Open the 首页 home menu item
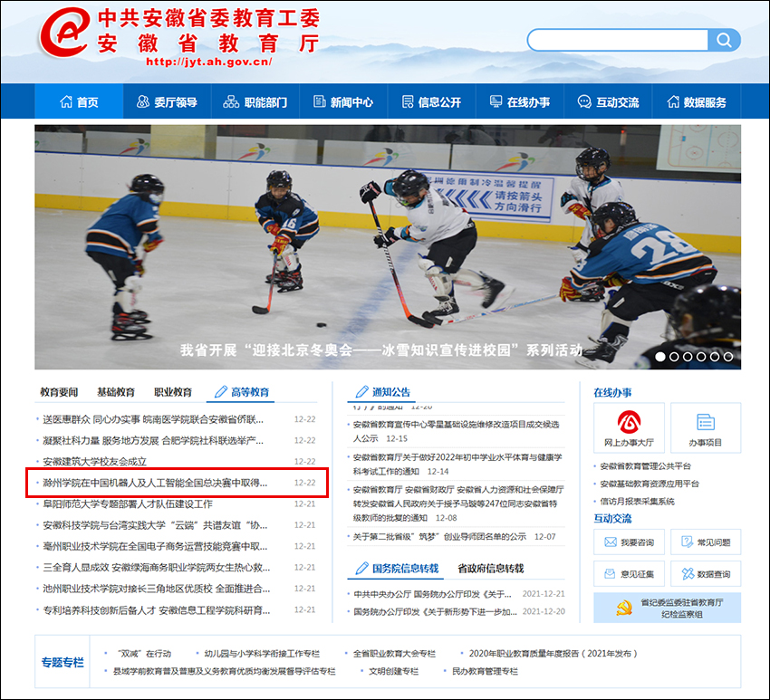Viewport: 770px width, 700px height. click(x=79, y=101)
